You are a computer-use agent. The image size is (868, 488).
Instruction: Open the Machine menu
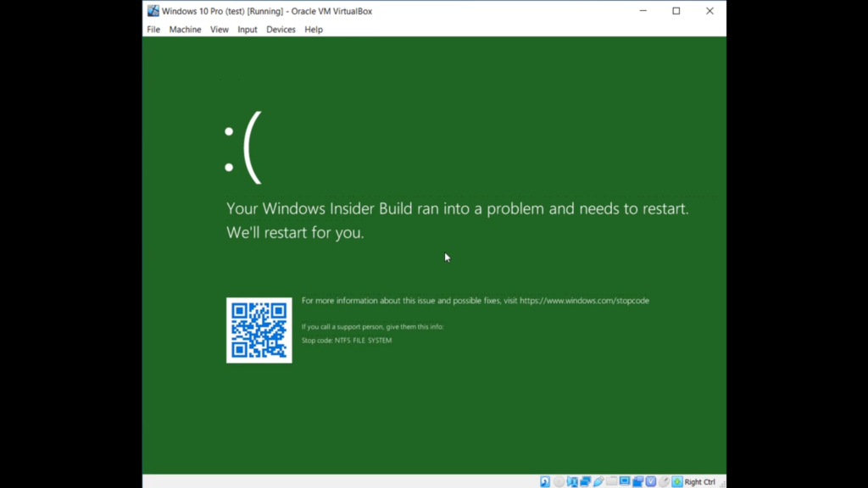[185, 30]
